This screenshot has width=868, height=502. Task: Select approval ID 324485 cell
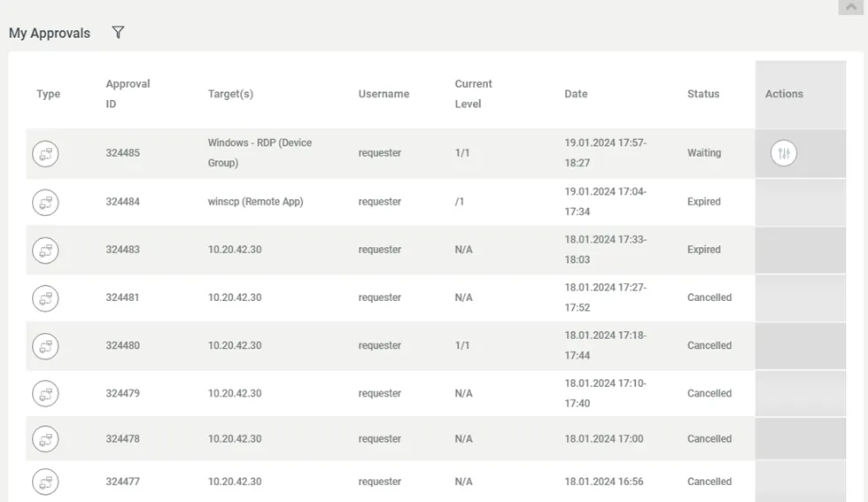tap(123, 153)
